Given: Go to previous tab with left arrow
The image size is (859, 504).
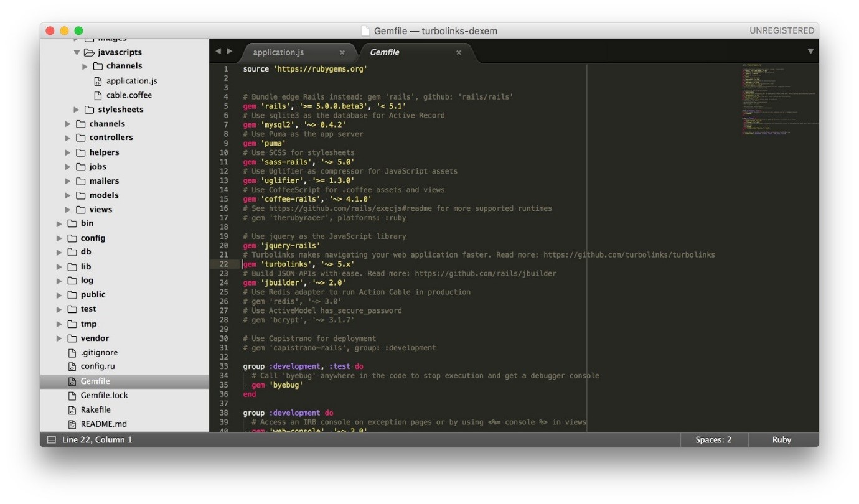Looking at the screenshot, I should pos(218,52).
